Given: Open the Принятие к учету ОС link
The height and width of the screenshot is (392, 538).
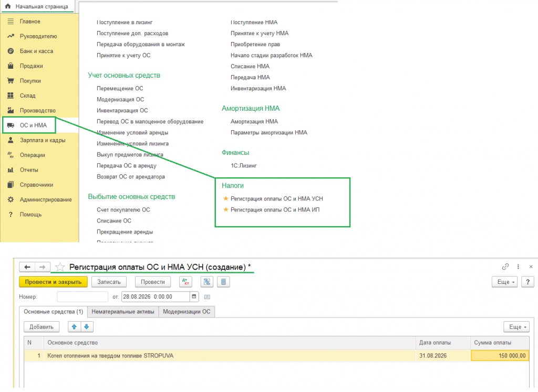Looking at the screenshot, I should [x=123, y=56].
